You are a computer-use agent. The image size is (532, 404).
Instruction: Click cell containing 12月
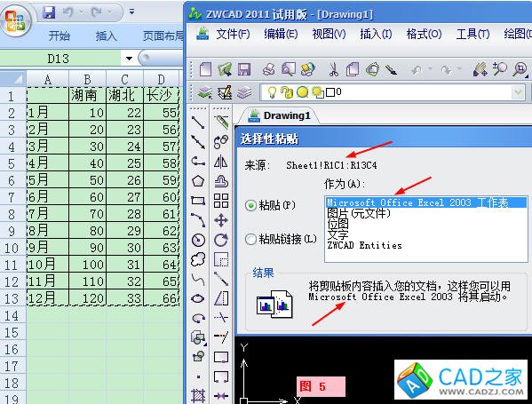(x=47, y=297)
